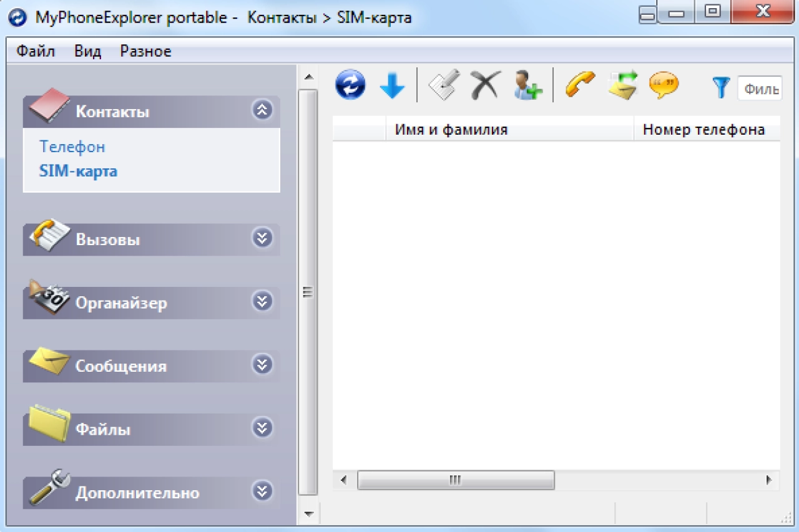Click the red book Контакты icon
Screen dimensions: 799x532
pyautogui.click(x=49, y=105)
